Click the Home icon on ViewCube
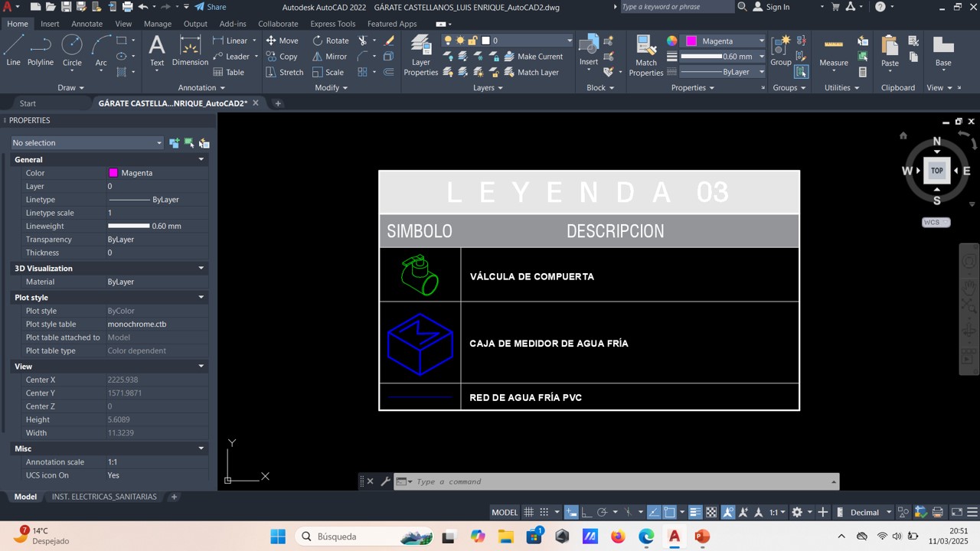The height and width of the screenshot is (551, 980). click(903, 135)
